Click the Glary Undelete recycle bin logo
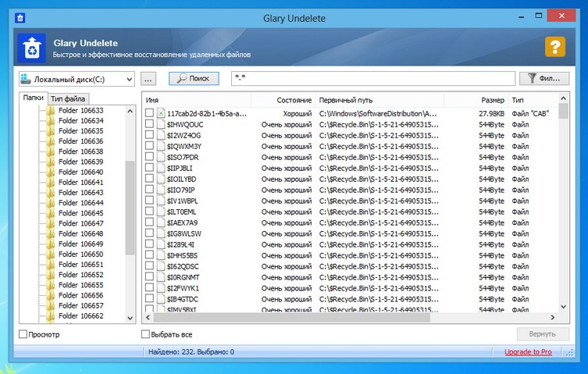The height and width of the screenshot is (374, 588). point(32,48)
